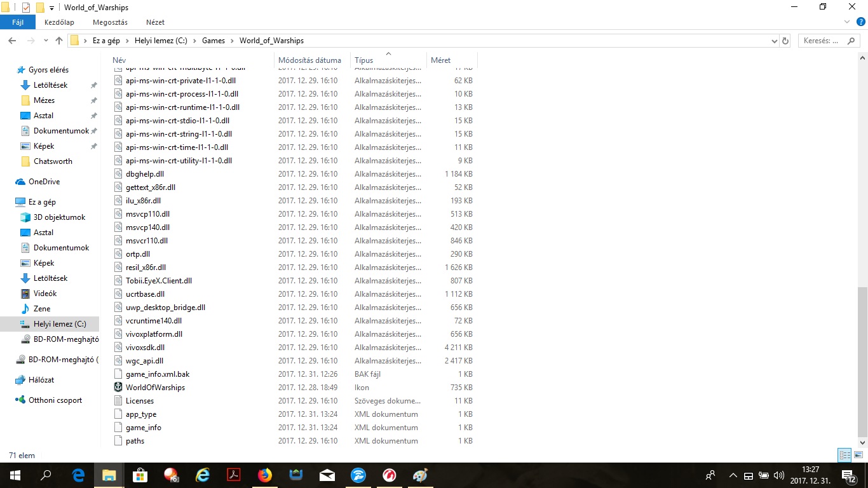Open the Customize Quick Access Toolbar arrow
This screenshot has width=868, height=488.
tap(51, 8)
